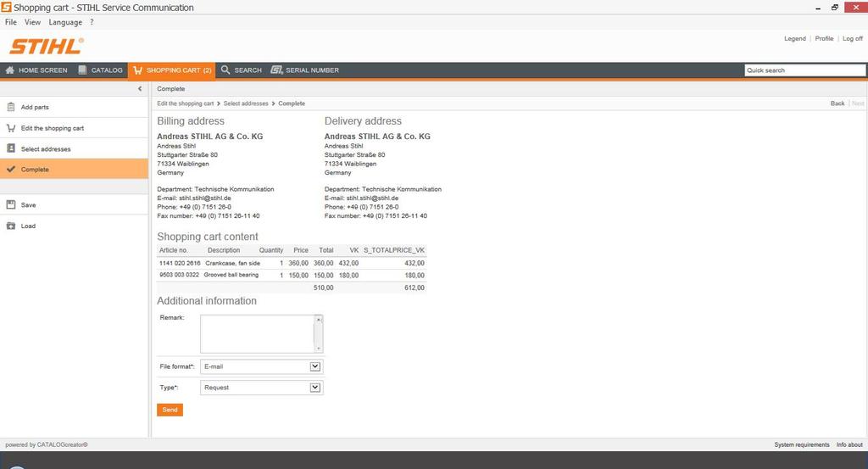Click inside the Remark text area

(x=258, y=334)
